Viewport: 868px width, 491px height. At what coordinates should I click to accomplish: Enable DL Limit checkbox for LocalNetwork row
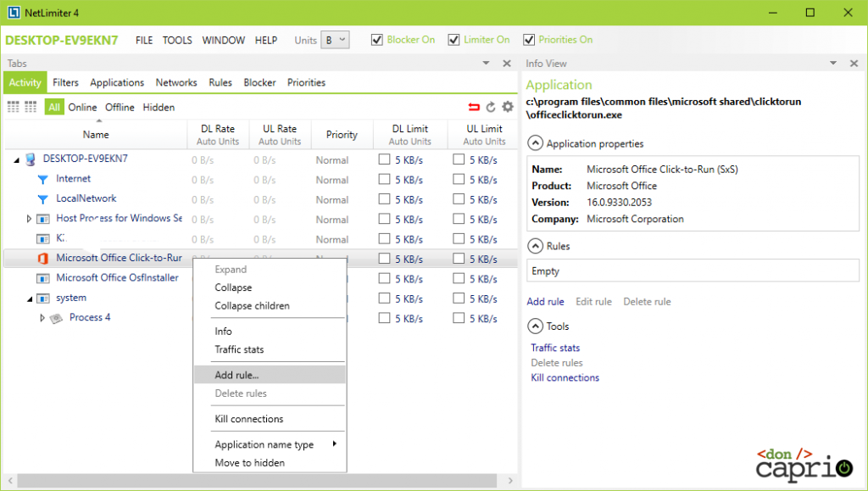(x=384, y=199)
